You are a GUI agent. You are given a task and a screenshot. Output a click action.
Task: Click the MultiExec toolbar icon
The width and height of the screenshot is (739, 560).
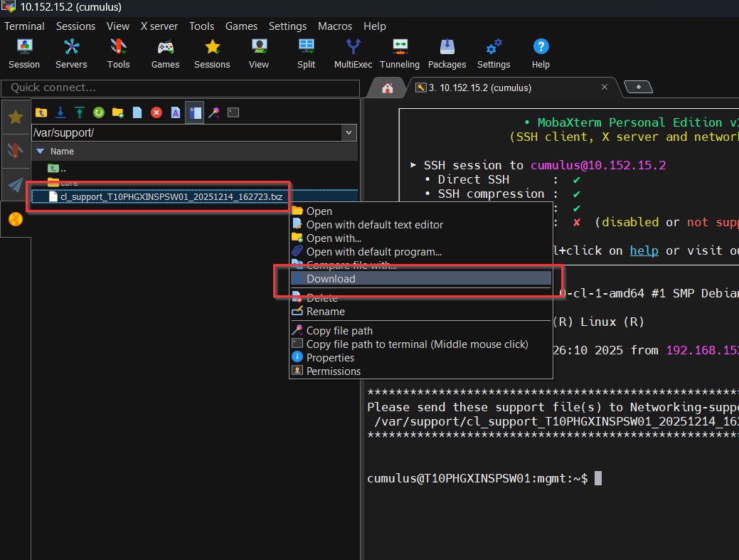point(353,53)
